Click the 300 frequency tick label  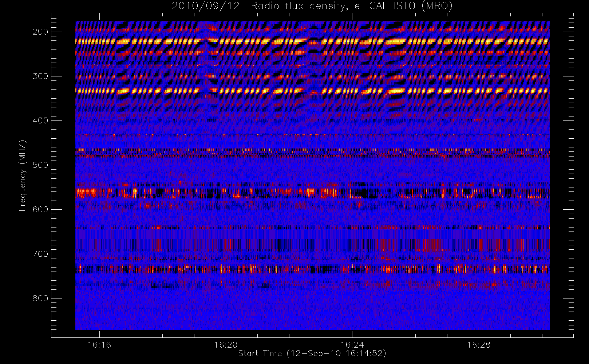40,76
